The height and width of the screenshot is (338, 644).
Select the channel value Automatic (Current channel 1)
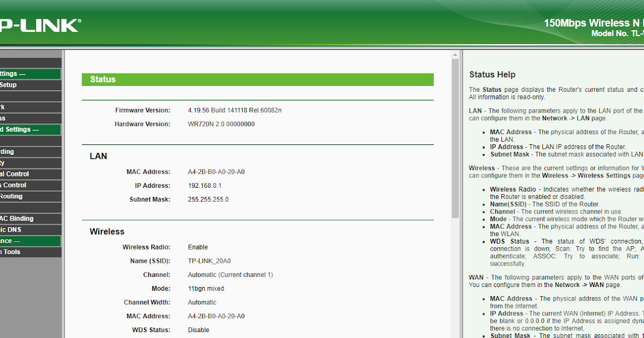(x=230, y=275)
